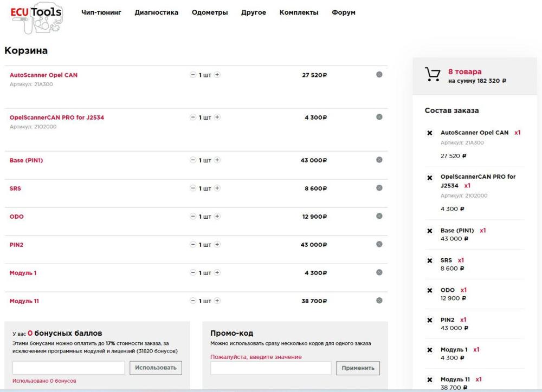Focus the promo code input field
Image resolution: width=542 pixels, height=392 pixels.
pos(270,368)
